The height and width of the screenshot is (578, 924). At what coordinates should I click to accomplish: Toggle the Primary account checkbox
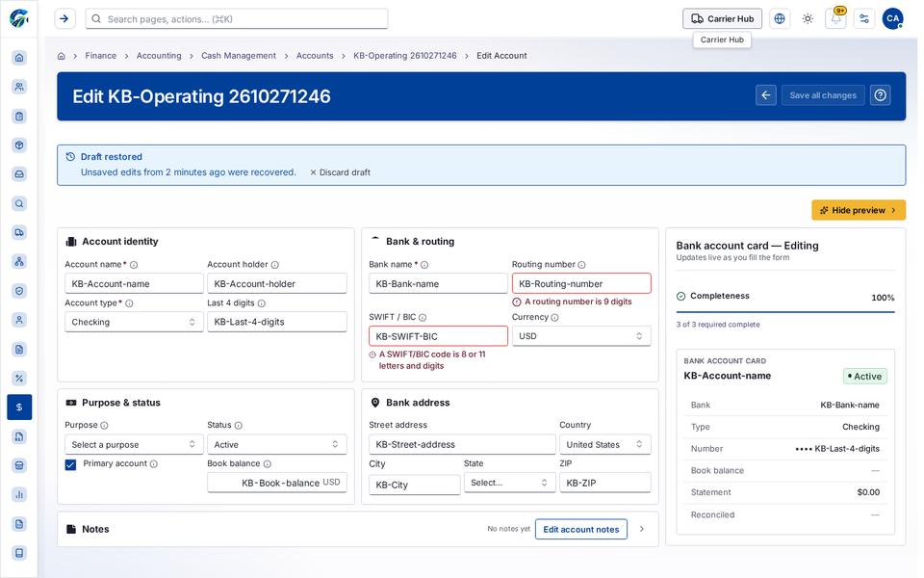click(x=70, y=464)
